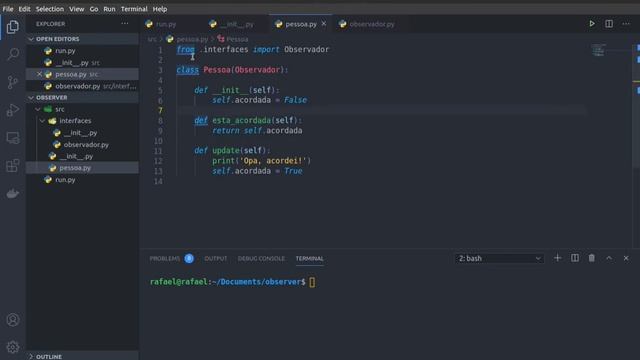Collapse the OBSERVER workspace section

[x=31, y=98]
